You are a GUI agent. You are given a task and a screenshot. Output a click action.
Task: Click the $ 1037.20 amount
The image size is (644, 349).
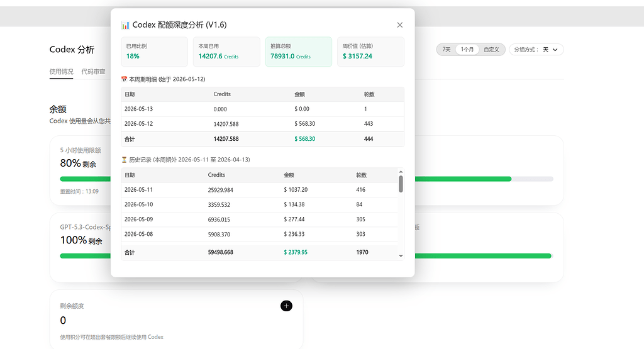click(x=296, y=190)
